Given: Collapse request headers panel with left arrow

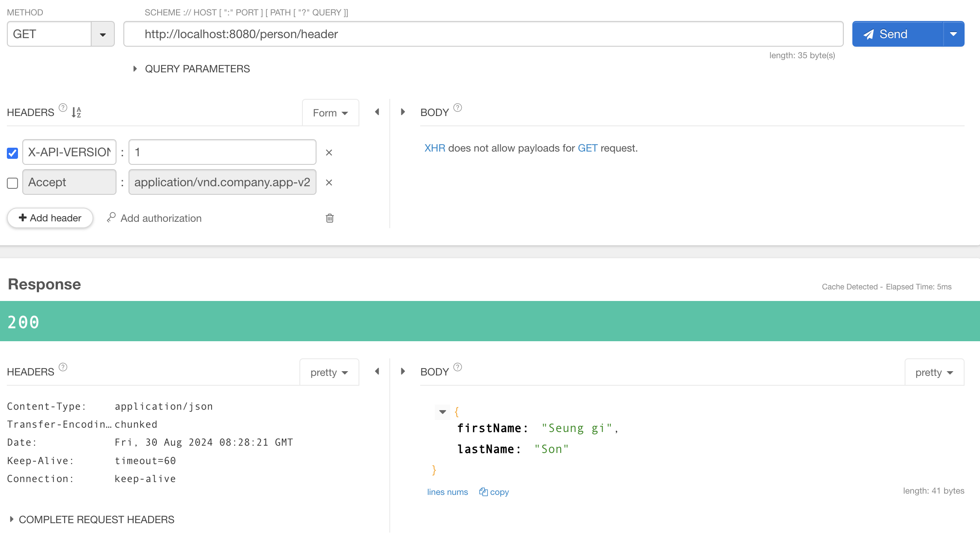Looking at the screenshot, I should pyautogui.click(x=377, y=112).
